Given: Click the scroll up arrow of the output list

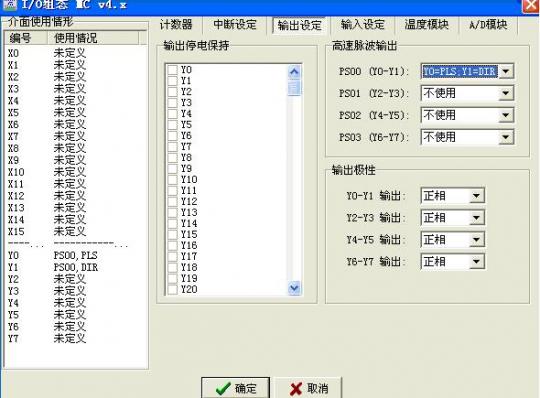Looking at the screenshot, I should (x=294, y=72).
